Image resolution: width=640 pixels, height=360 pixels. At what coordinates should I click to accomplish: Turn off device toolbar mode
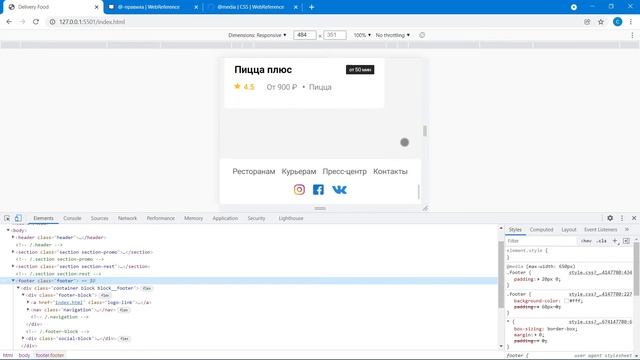click(x=18, y=218)
